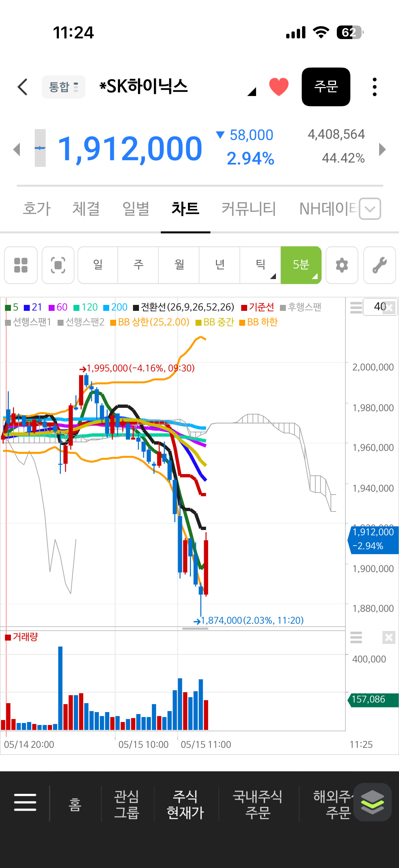Tap the BB 중간 legend

tap(215, 322)
